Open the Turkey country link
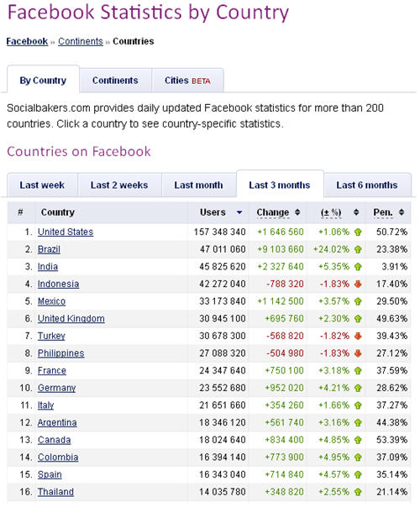This screenshot has height=507, width=420. coord(51,336)
